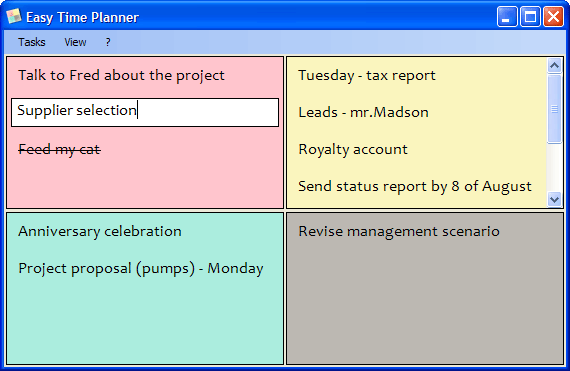Click inside the Supplier selection edit field
The image size is (570, 371).
coord(145,112)
